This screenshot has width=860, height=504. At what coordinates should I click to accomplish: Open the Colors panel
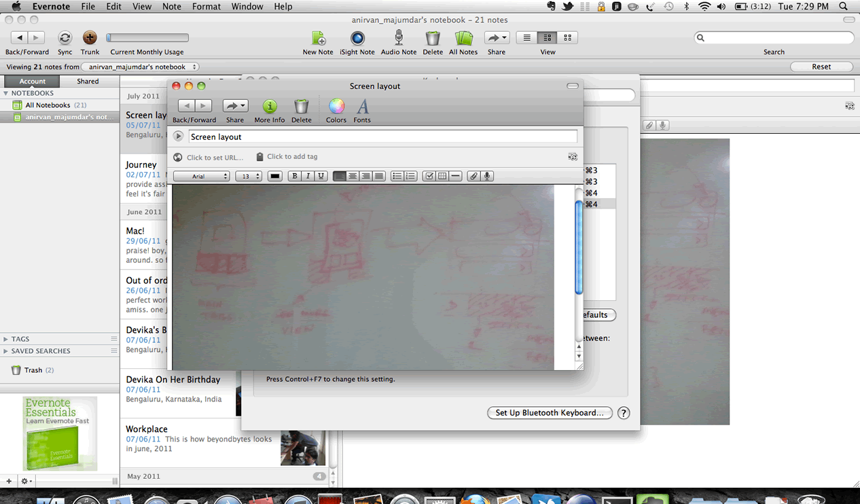coord(336,106)
